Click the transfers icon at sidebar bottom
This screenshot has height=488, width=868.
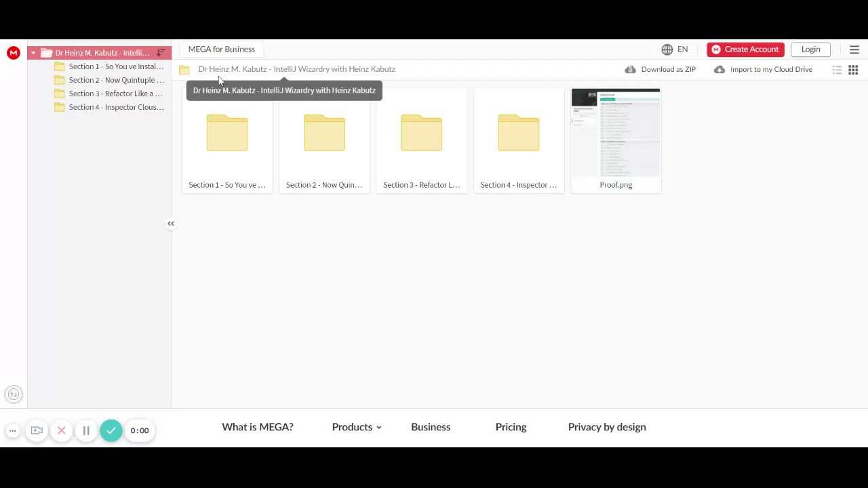point(14,394)
